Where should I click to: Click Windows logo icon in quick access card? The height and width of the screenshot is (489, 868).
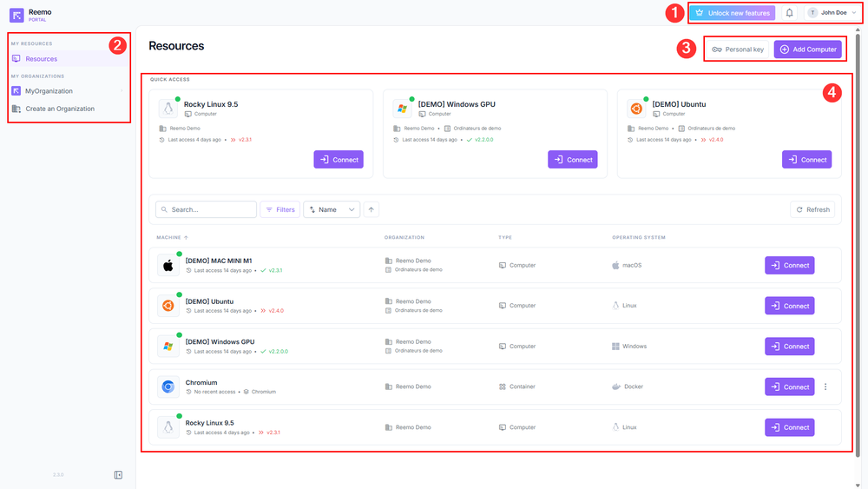pos(403,109)
